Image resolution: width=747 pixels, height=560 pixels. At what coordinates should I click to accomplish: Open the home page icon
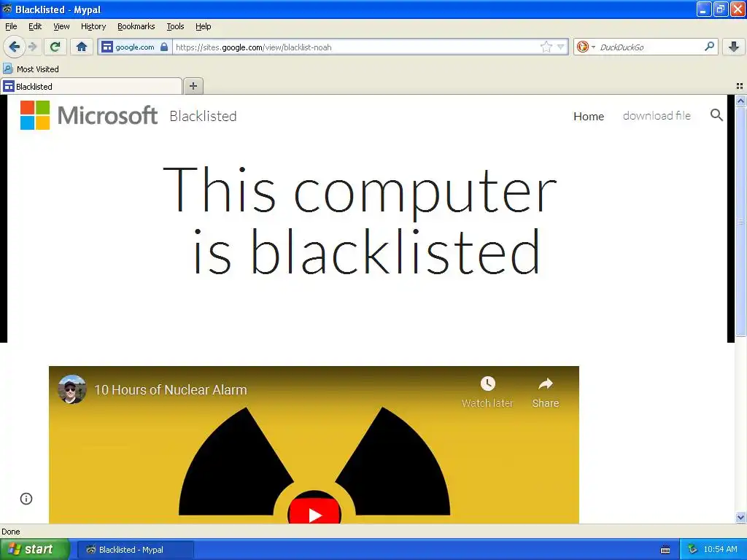(x=82, y=47)
